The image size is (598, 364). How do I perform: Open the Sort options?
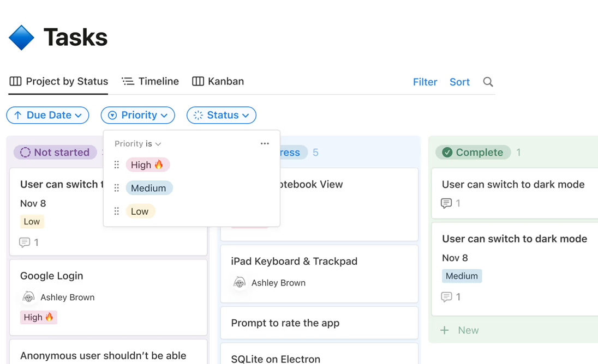pyautogui.click(x=459, y=82)
